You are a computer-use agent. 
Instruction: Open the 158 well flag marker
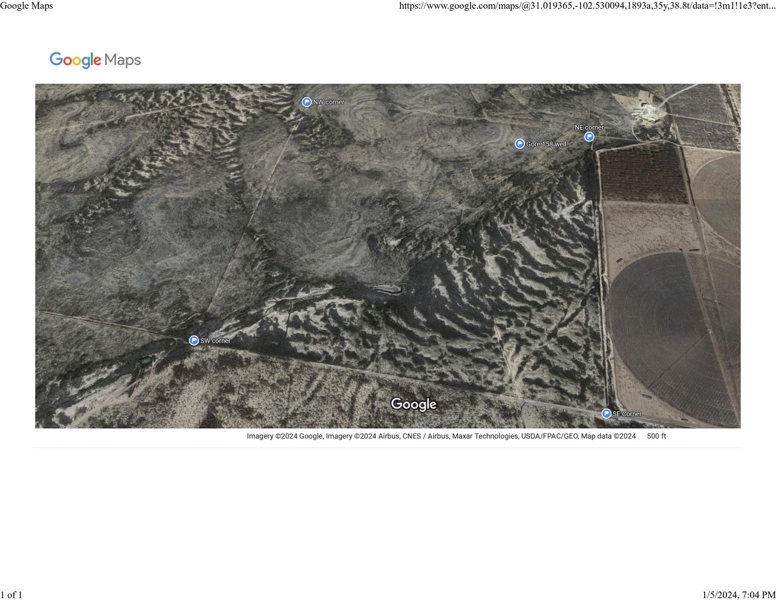coord(520,144)
